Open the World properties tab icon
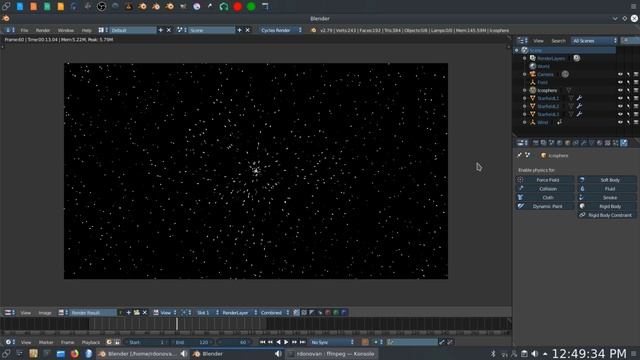The height and width of the screenshot is (360, 640). point(559,143)
